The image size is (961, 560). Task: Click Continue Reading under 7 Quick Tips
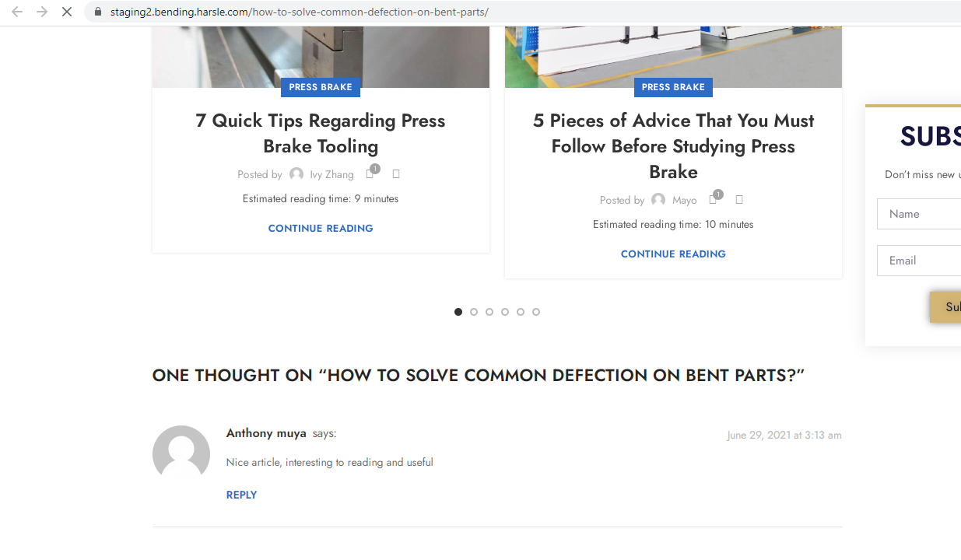pos(321,228)
